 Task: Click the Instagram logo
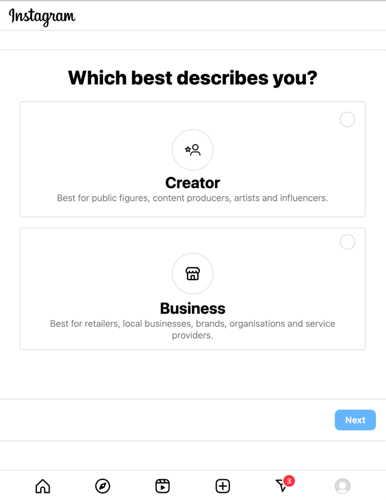[x=42, y=17]
